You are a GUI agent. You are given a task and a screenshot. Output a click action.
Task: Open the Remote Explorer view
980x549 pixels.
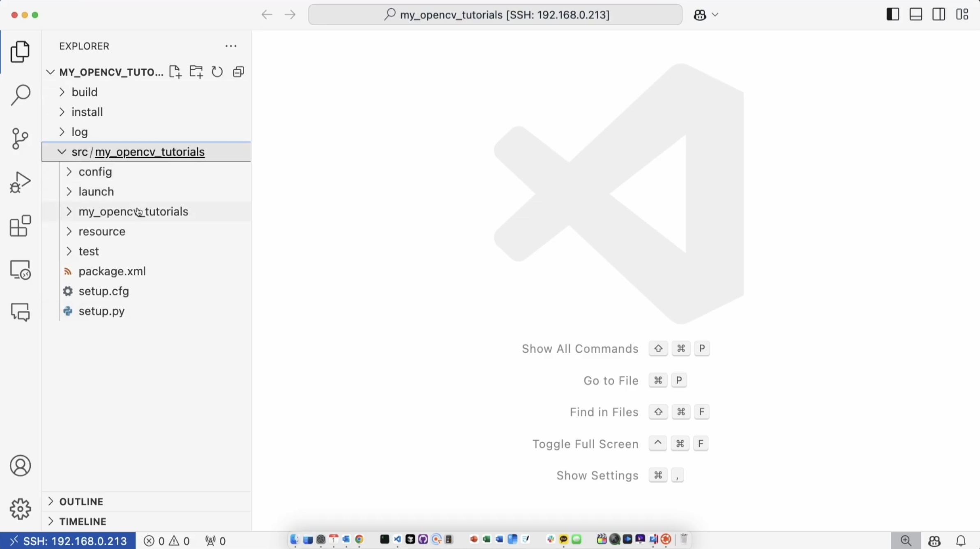[20, 270]
